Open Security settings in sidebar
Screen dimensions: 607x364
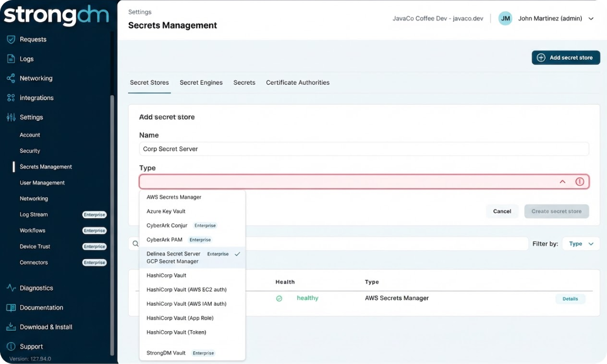coord(30,151)
